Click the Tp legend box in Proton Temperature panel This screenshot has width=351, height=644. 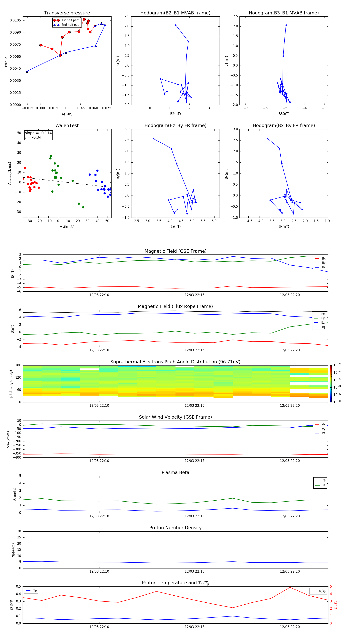(x=31, y=591)
